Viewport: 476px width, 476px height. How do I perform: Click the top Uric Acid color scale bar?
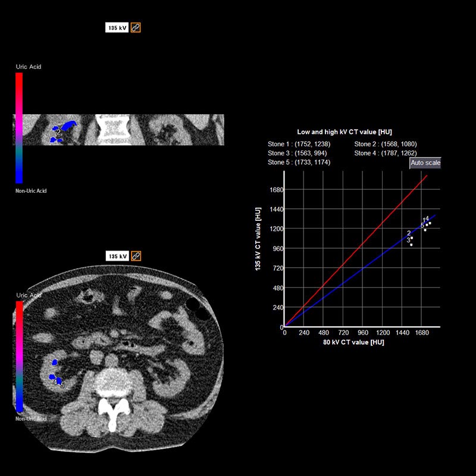19,128
